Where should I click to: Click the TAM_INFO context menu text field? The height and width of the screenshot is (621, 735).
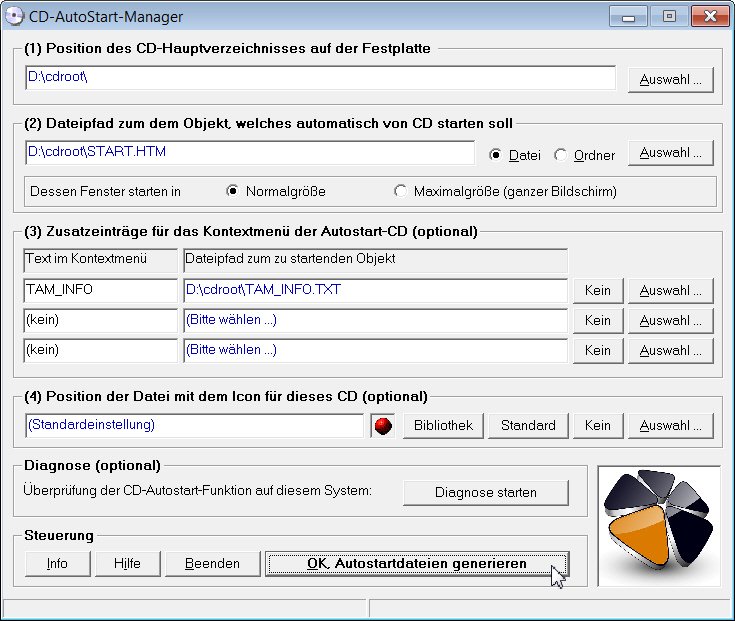100,291
